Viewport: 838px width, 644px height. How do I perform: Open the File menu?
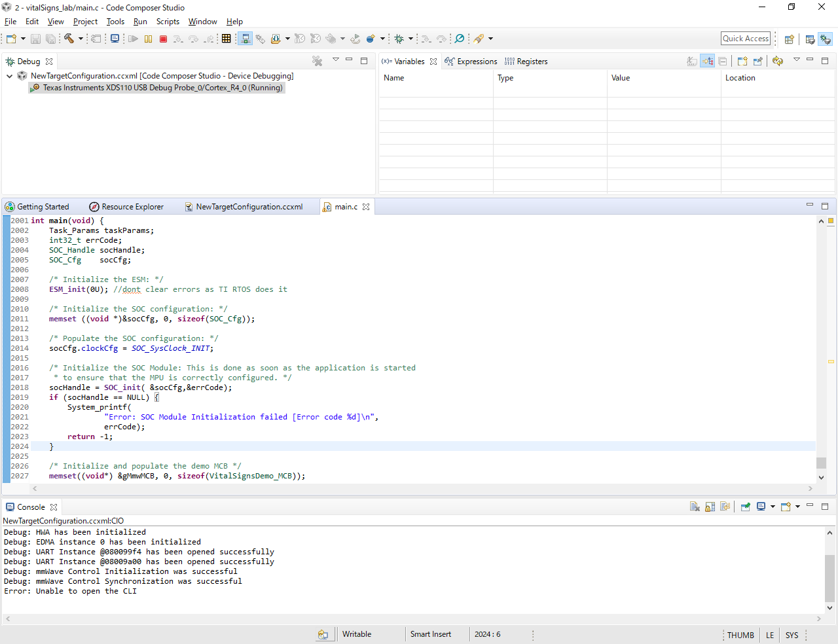click(10, 22)
